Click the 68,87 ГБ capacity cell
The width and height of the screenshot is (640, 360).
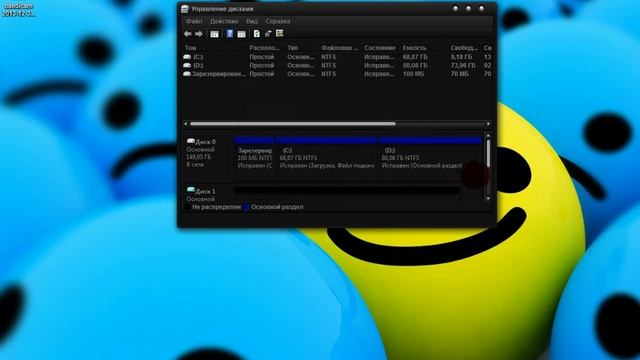pos(415,57)
